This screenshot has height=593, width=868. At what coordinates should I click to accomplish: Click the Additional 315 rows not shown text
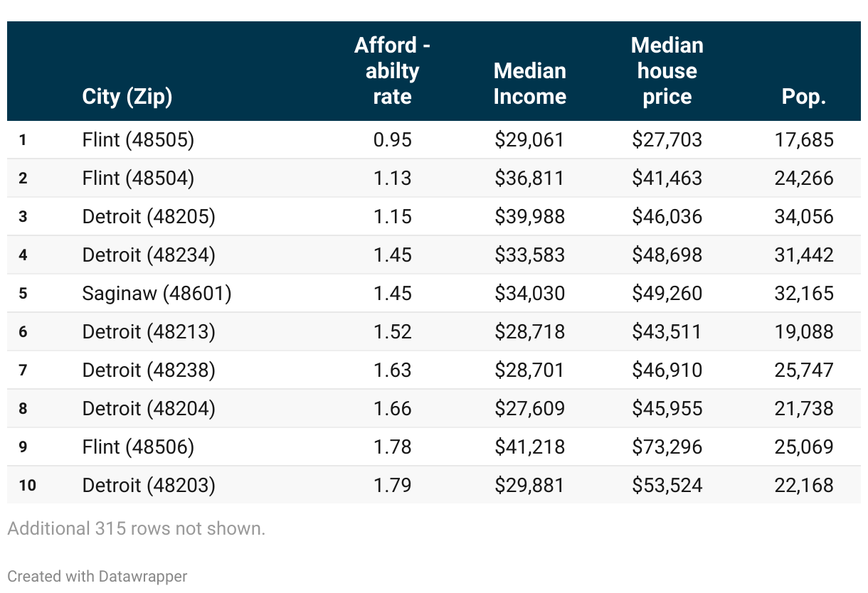[136, 528]
